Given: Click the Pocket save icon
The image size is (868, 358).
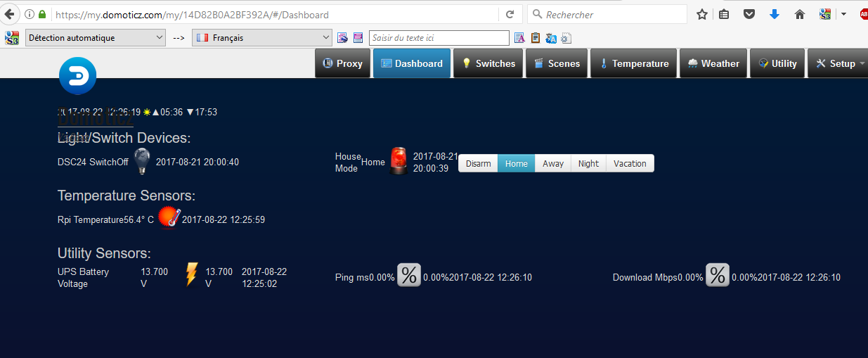Looking at the screenshot, I should tap(749, 14).
